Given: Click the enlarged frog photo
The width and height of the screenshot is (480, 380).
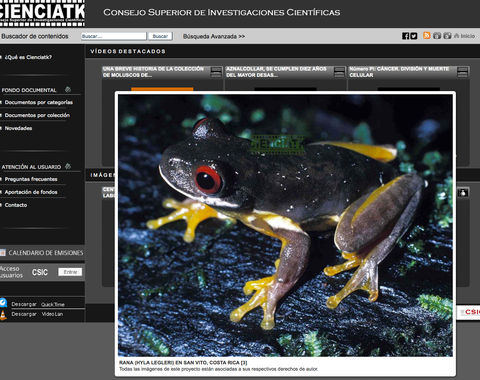Looking at the screenshot, I should click(285, 225).
